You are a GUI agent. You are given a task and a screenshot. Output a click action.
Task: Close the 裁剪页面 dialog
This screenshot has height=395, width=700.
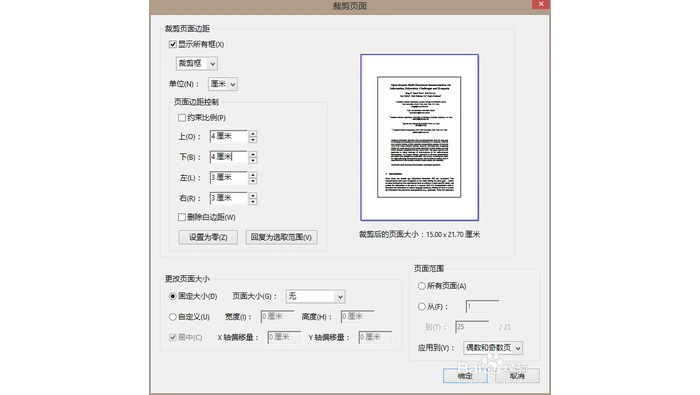541,4
